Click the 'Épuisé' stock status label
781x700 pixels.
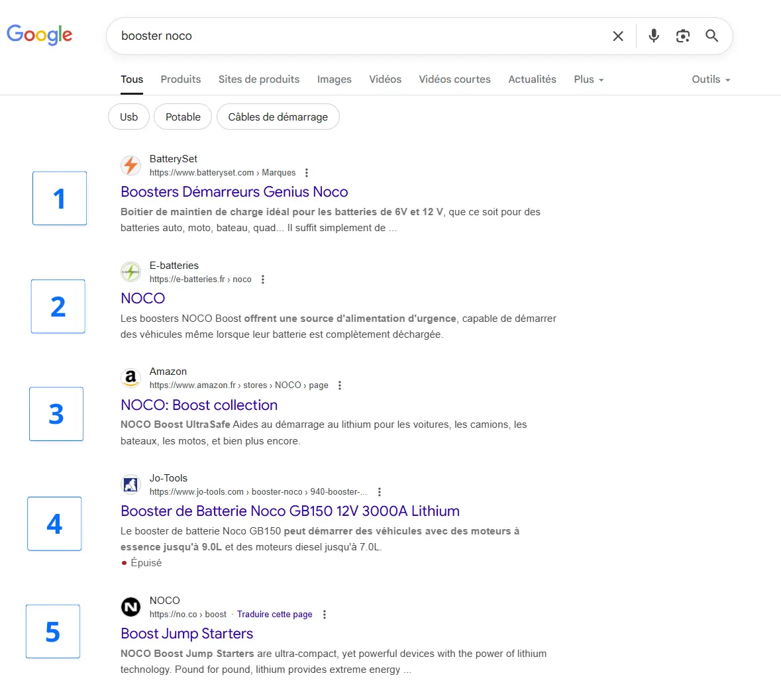(146, 563)
